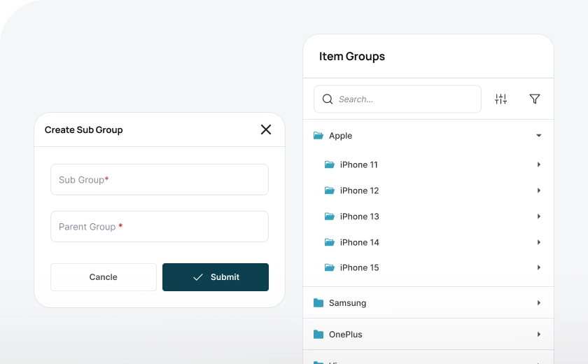Click the OnePlus folder icon
Viewport: 588px width, 364px height.
point(318,334)
